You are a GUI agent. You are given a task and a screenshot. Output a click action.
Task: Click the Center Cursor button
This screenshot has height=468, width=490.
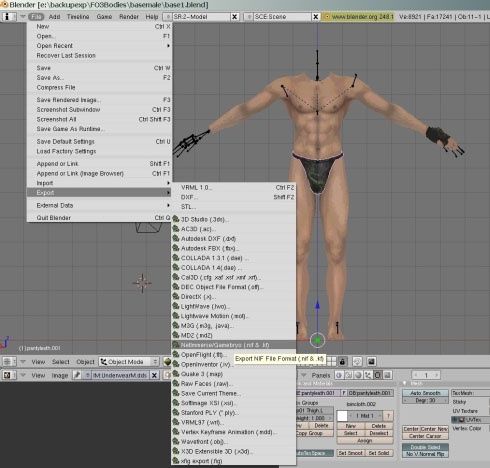click(x=425, y=436)
